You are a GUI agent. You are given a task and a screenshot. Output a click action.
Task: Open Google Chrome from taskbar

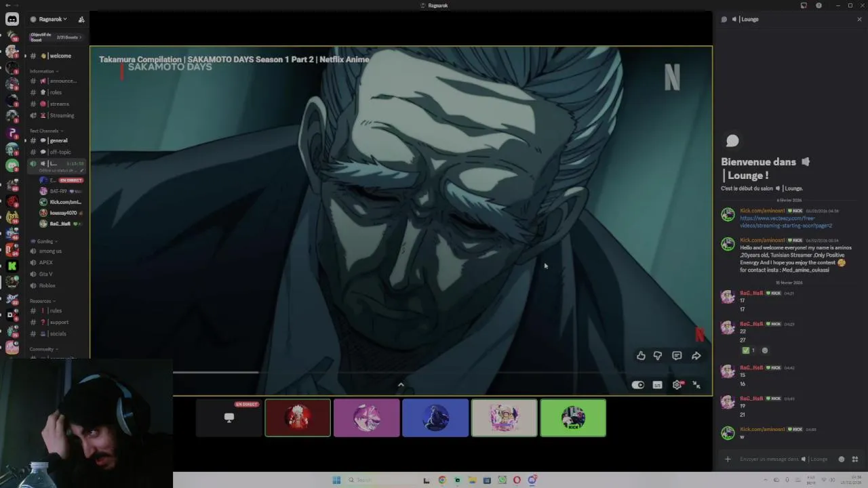[442, 480]
